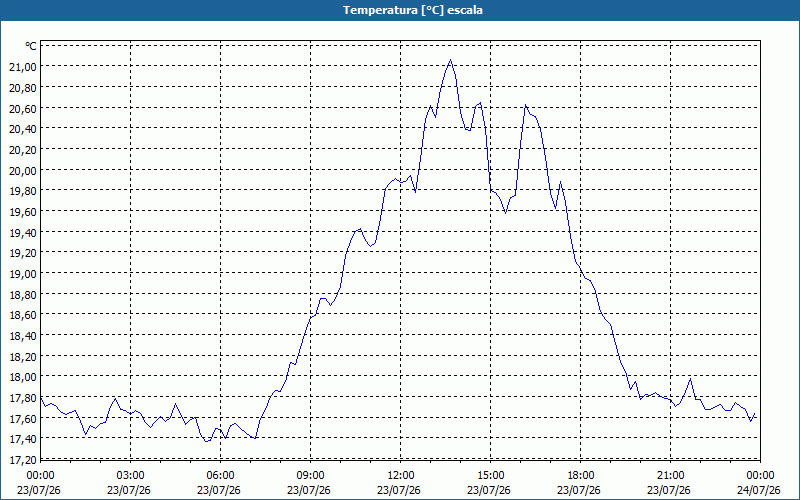800x500 pixels.
Task: Select the 17,20 bottom axis value
Action: [23, 460]
